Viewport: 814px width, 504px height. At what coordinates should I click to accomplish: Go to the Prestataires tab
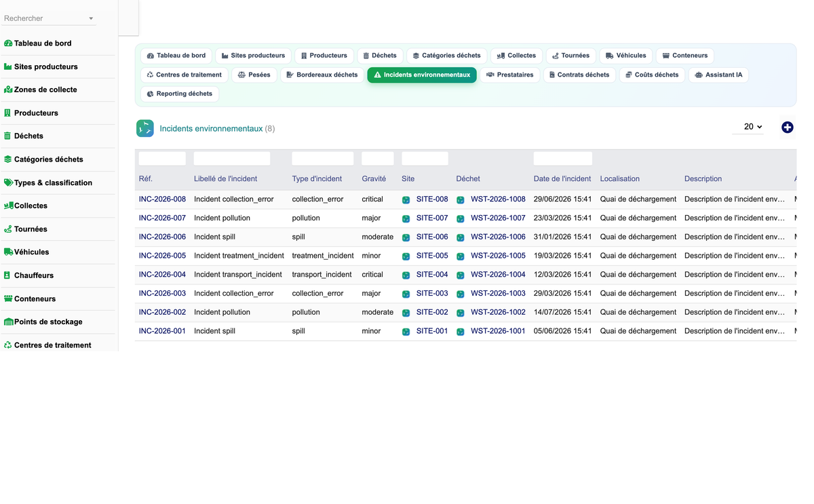(510, 75)
